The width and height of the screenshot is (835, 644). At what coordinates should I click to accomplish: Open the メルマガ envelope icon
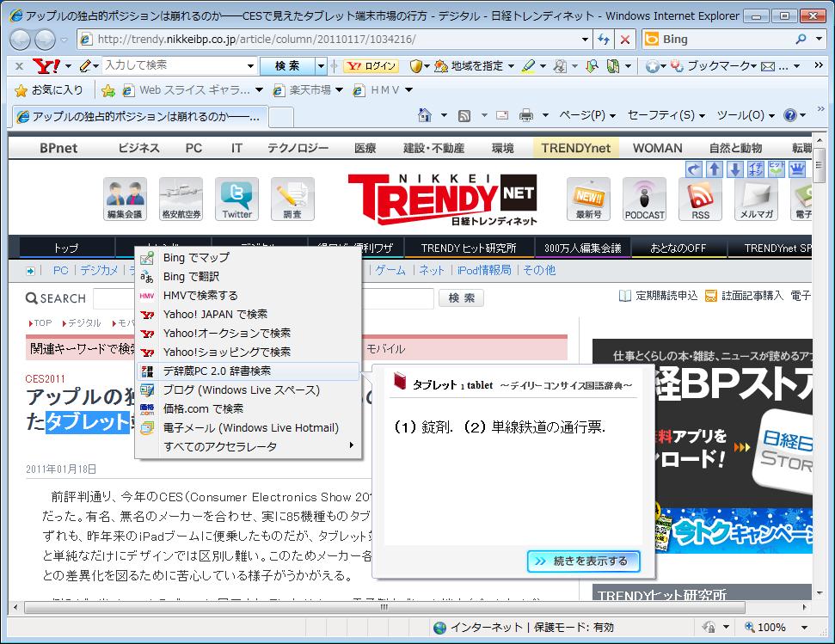point(756,199)
